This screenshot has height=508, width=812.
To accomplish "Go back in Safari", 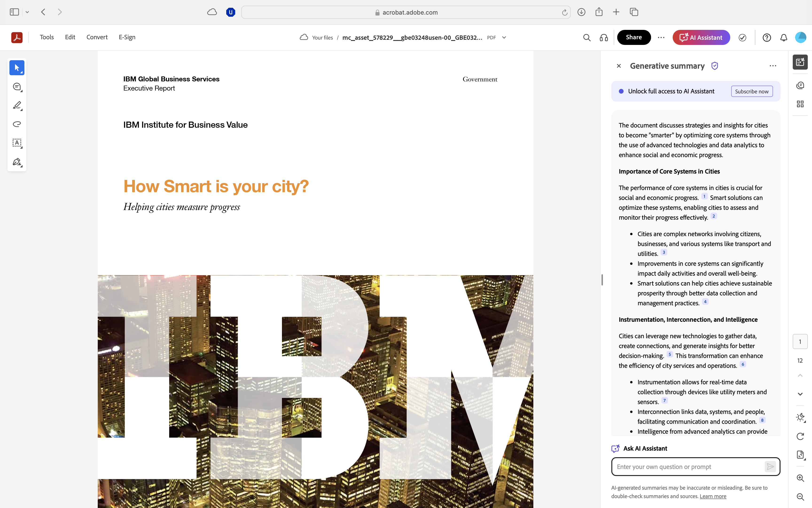I will [x=43, y=12].
